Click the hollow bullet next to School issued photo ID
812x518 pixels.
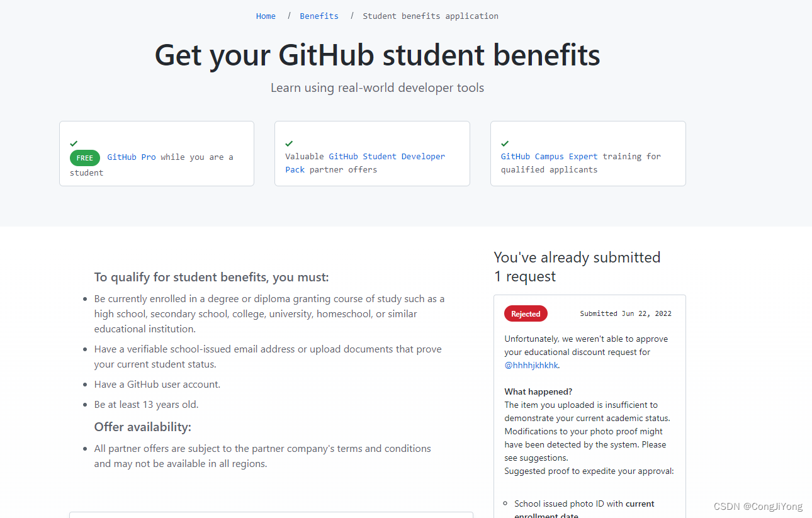point(504,504)
